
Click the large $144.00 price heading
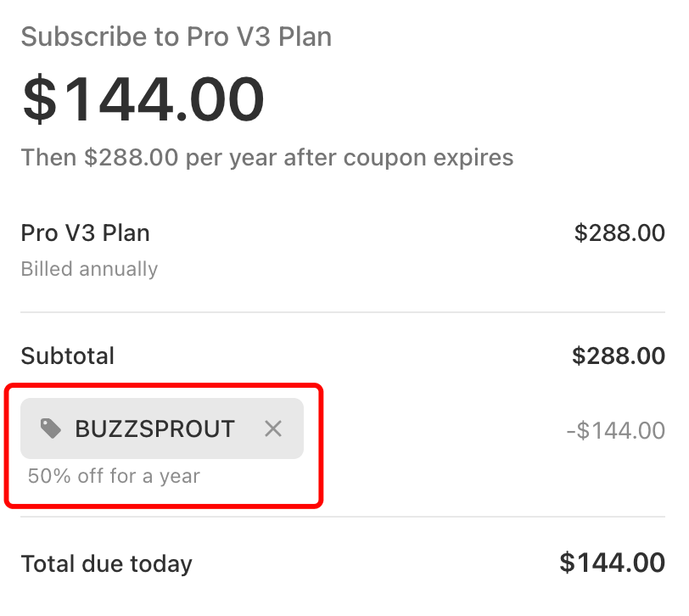[x=143, y=97]
